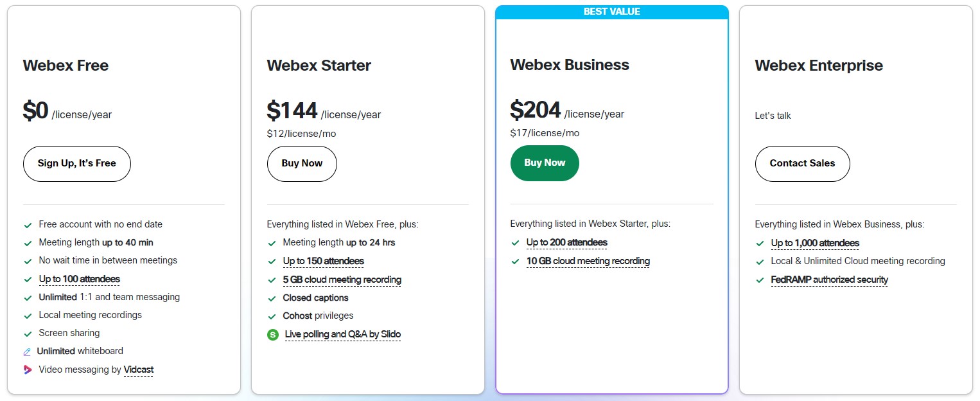Click the whiteboard pencil icon
Image resolution: width=980 pixels, height=401 pixels.
pos(28,352)
